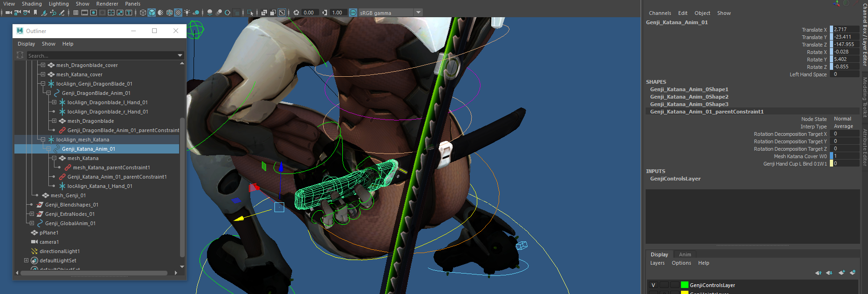The height and width of the screenshot is (294, 868).
Task: Open the Object menu in Channel Box
Action: pos(702,13)
